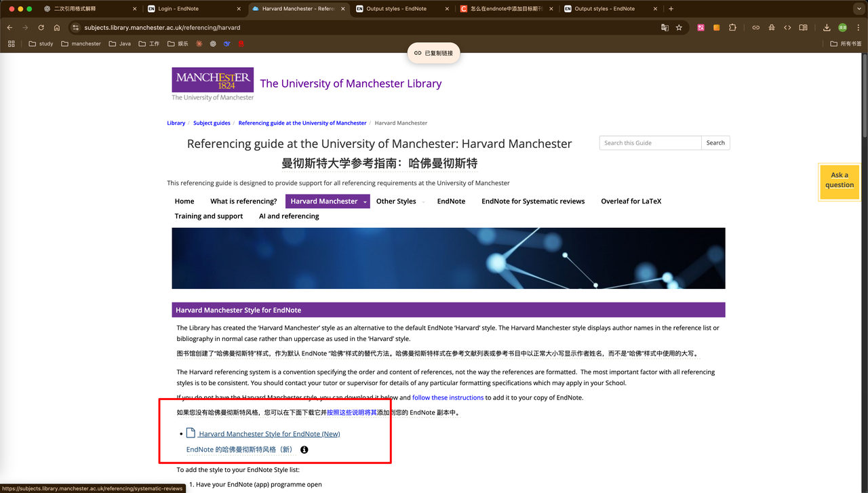This screenshot has width=868, height=493.
Task: Click the forward navigation arrow
Action: tap(25, 28)
